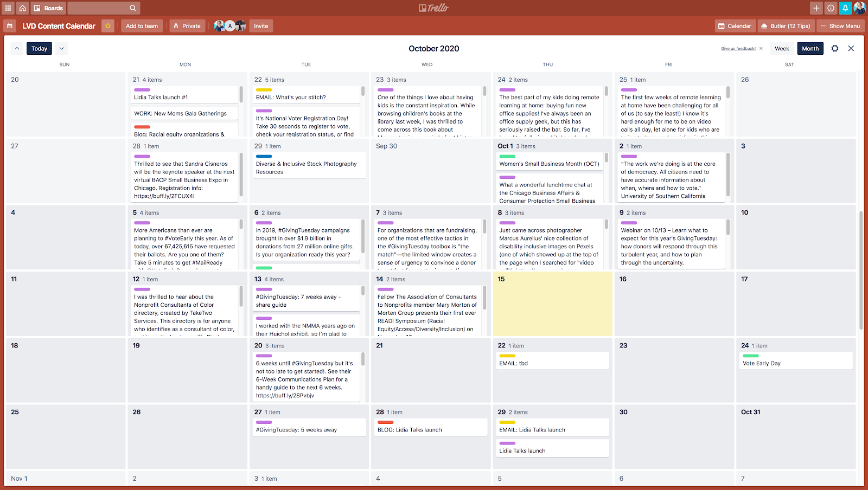Open the Lidia Talks launch card on the 29th
This screenshot has height=490, width=868.
point(553,448)
